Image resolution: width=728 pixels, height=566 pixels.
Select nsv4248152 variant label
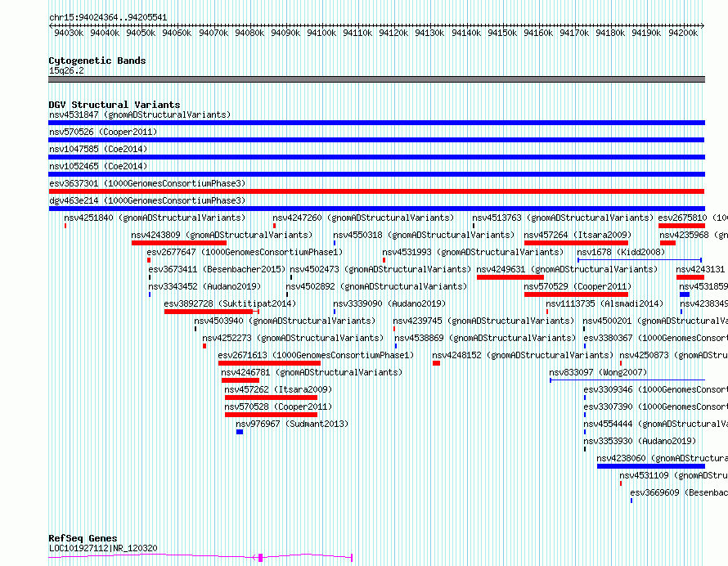[x=523, y=355]
